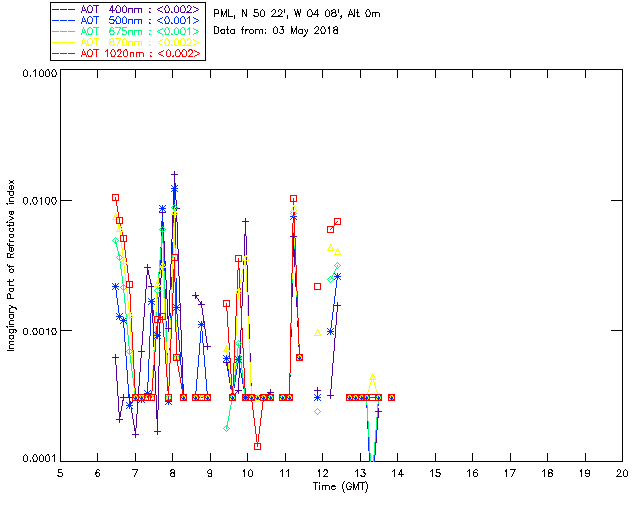Click the 0.0100 y-axis tick label
This screenshot has width=640, height=512.
coord(37,202)
